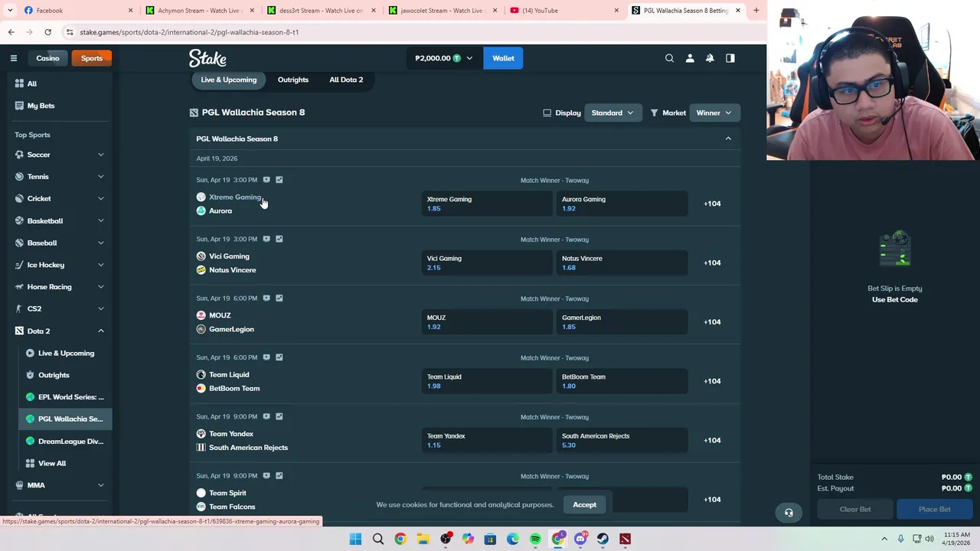The image size is (980, 551).
Task: Select All Dota 2 filter pill
Action: click(346, 80)
